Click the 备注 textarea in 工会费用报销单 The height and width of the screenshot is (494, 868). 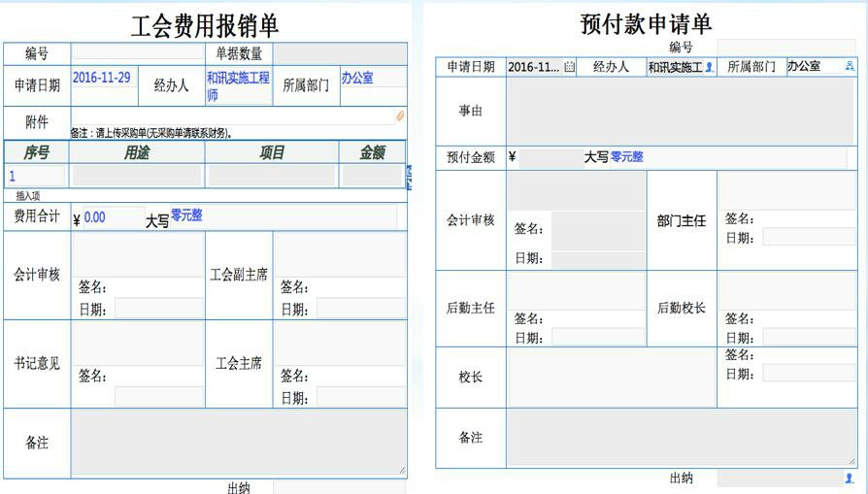click(239, 442)
